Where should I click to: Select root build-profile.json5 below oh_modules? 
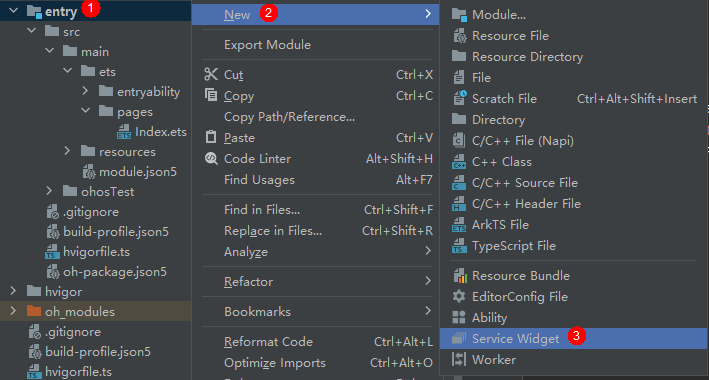98,352
